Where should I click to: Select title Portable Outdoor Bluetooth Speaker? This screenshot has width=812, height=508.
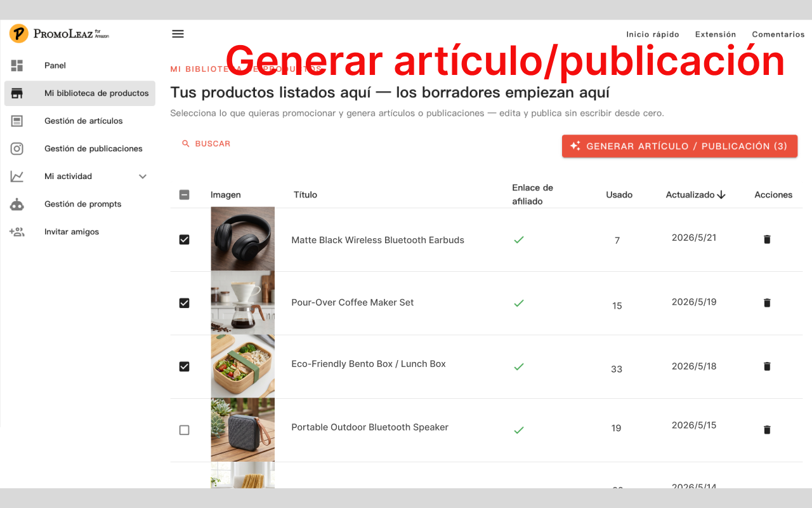[x=369, y=427]
